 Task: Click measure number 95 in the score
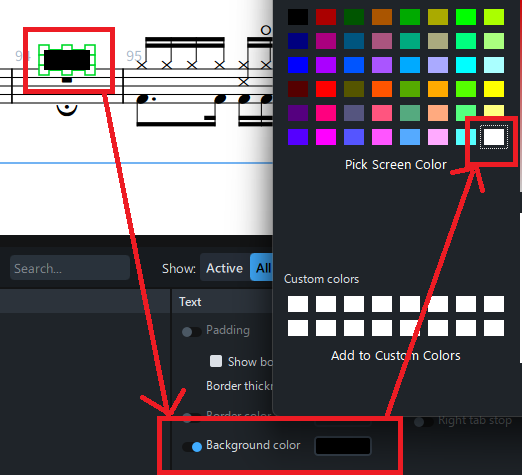pyautogui.click(x=134, y=56)
